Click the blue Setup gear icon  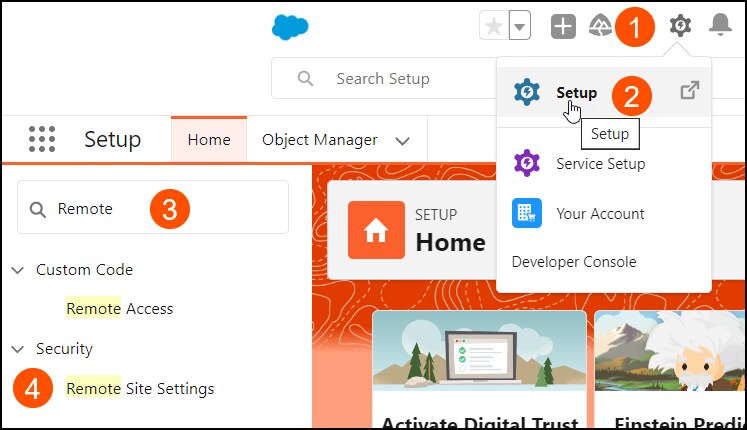pyautogui.click(x=527, y=91)
